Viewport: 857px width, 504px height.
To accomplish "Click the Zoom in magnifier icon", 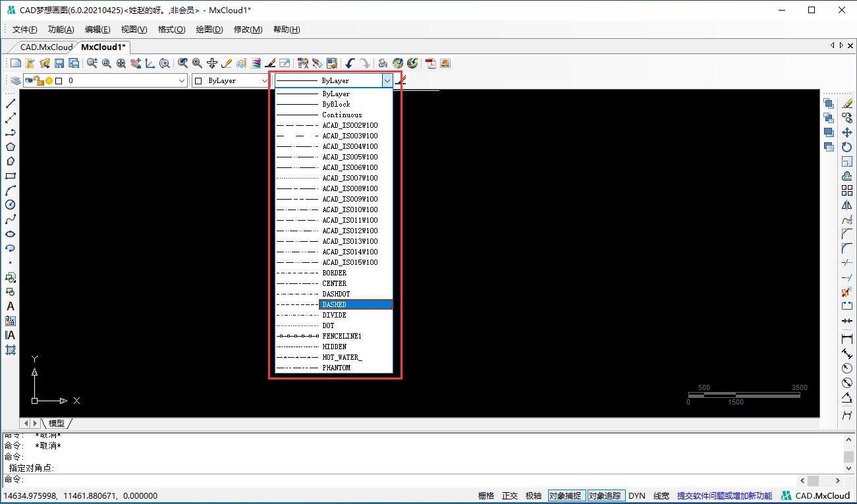I will 92,63.
